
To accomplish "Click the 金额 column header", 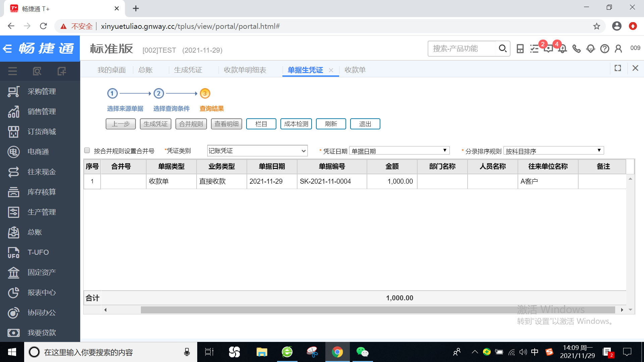I will pos(392,167).
